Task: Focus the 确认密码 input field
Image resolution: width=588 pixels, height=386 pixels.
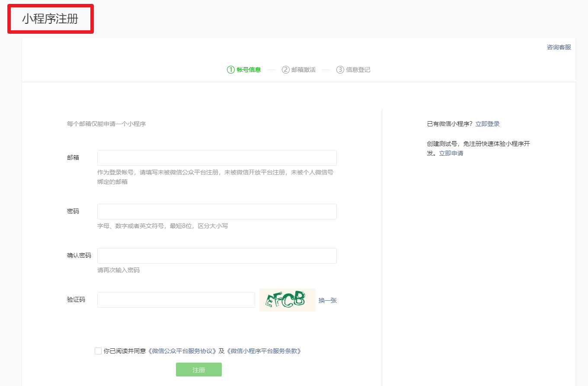Action: point(217,256)
